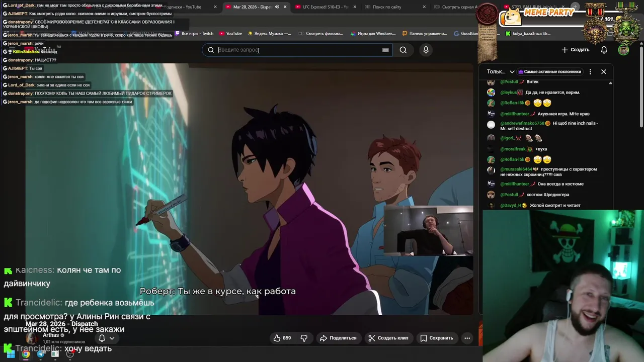The width and height of the screenshot is (644, 362).
Task: Click chat user '@andrewefimako5758' message
Action: [x=543, y=126]
